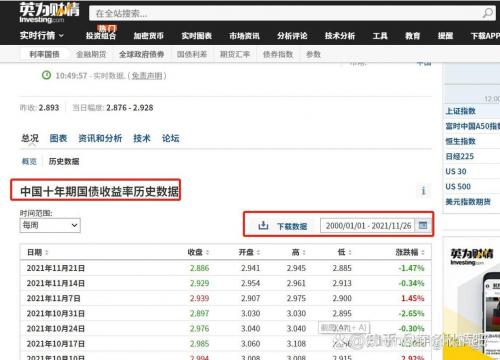Open 富时中国A50指数 in the sidebar
500x360 pixels.
473,126
